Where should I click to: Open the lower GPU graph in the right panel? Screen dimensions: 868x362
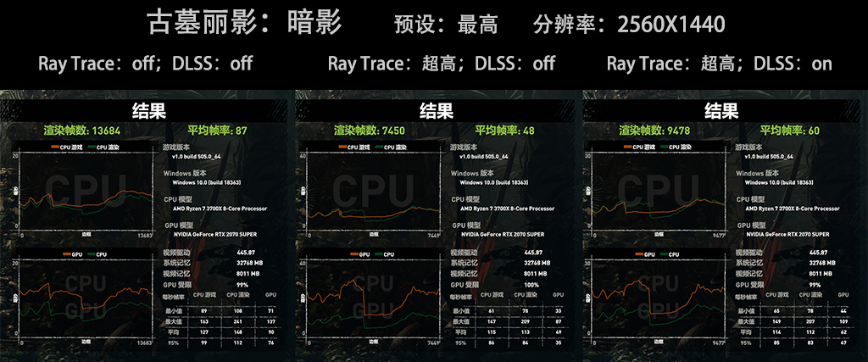click(658, 298)
